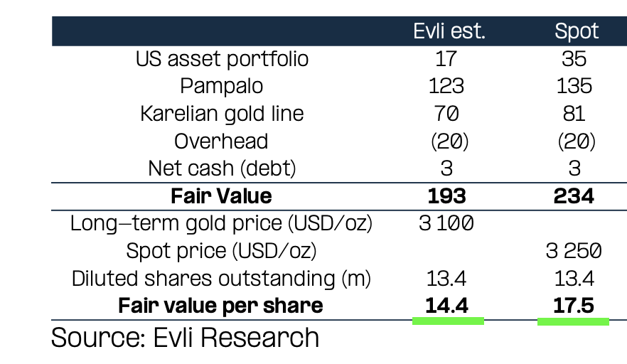Select the US asset portfolio row label
This screenshot has height=364, width=627.
(222, 59)
